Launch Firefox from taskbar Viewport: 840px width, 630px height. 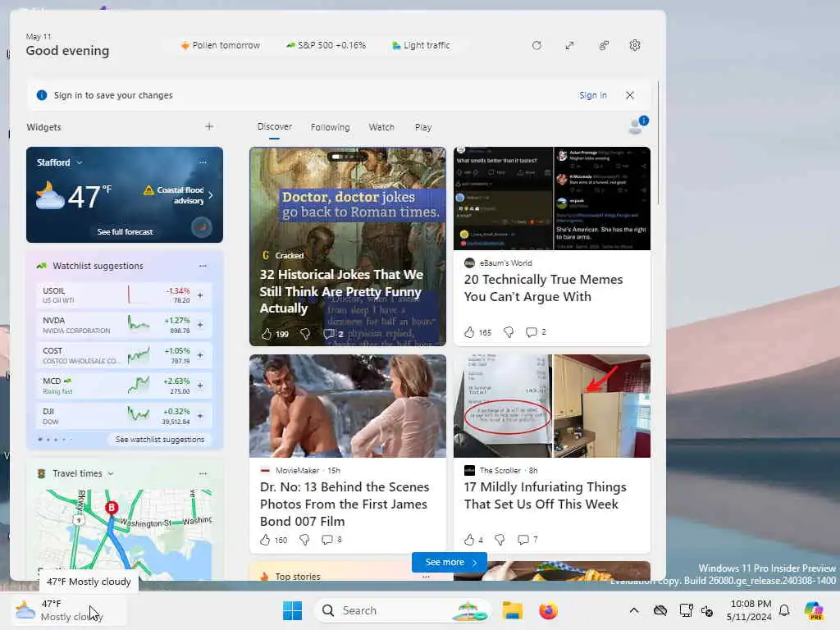[548, 610]
